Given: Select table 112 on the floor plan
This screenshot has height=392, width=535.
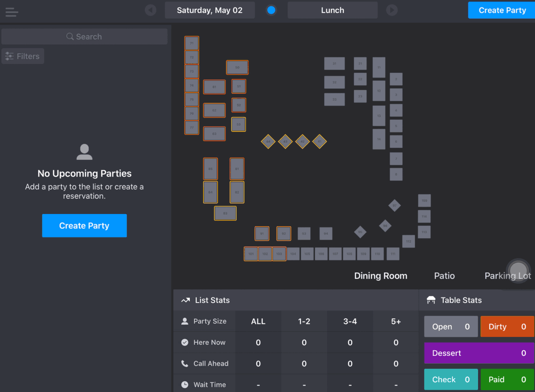Looking at the screenshot, I should click(x=409, y=241).
